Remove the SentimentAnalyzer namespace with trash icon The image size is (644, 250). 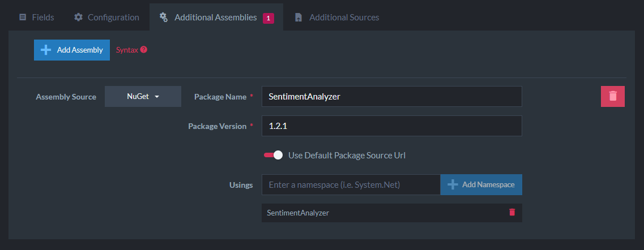click(x=512, y=212)
